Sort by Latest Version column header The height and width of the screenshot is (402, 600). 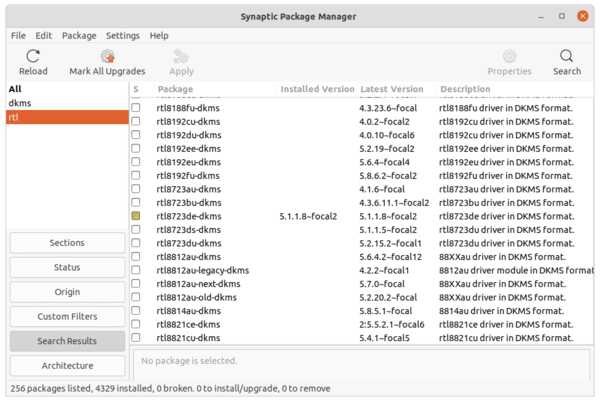[x=396, y=89]
